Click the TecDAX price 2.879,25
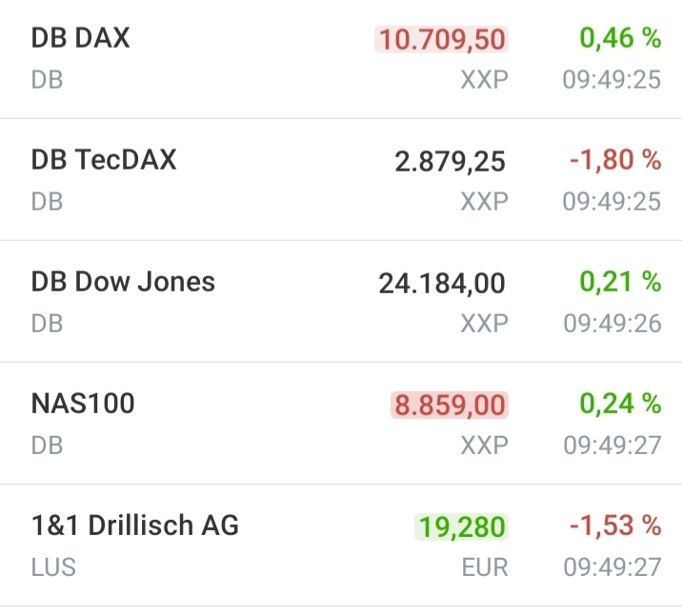 tap(450, 161)
